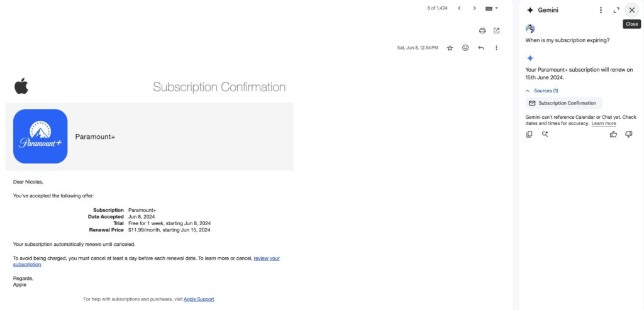This screenshot has width=644, height=310.
Task: Copy Gemini's response with copy icon
Action: coord(530,134)
